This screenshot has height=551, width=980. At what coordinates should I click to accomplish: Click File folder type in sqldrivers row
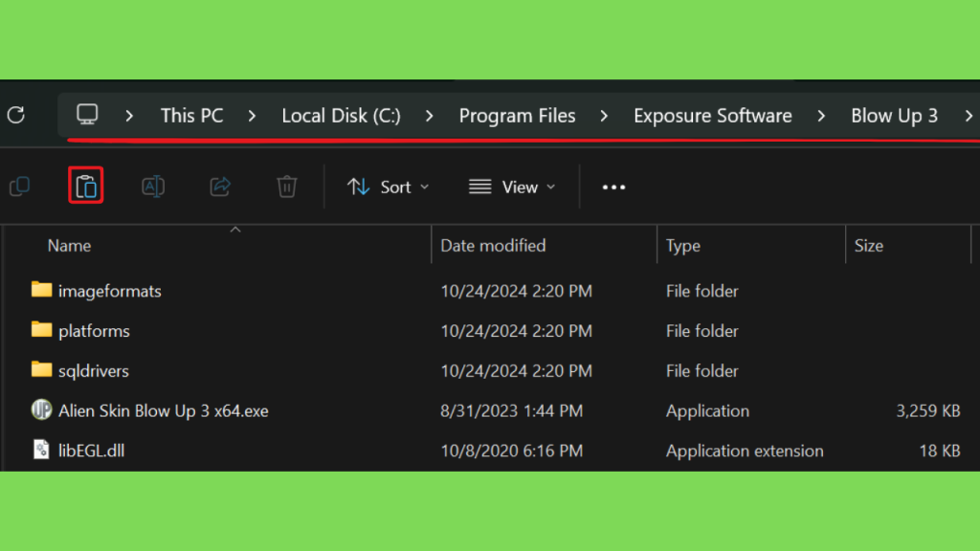(x=702, y=371)
